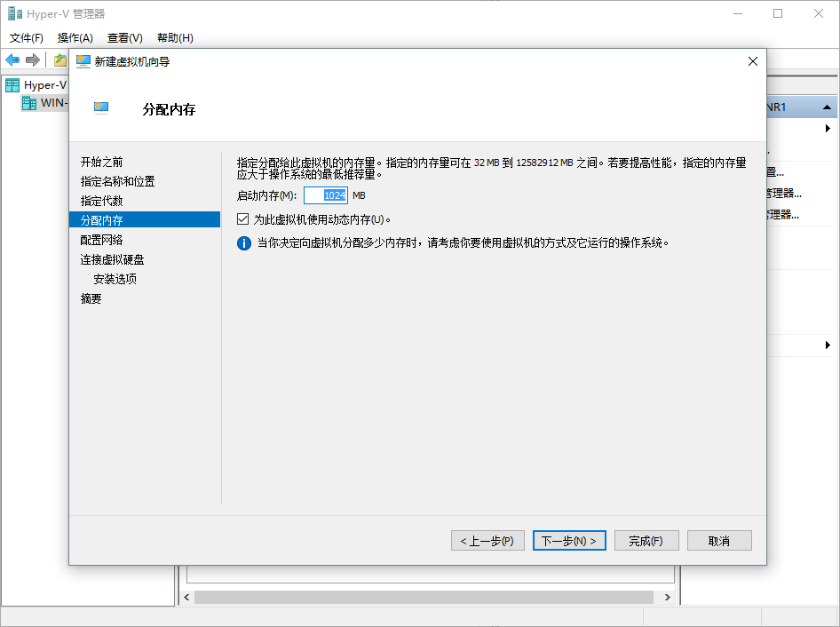Open the 操作(A) menu
Image resolution: width=840 pixels, height=627 pixels.
coord(75,38)
